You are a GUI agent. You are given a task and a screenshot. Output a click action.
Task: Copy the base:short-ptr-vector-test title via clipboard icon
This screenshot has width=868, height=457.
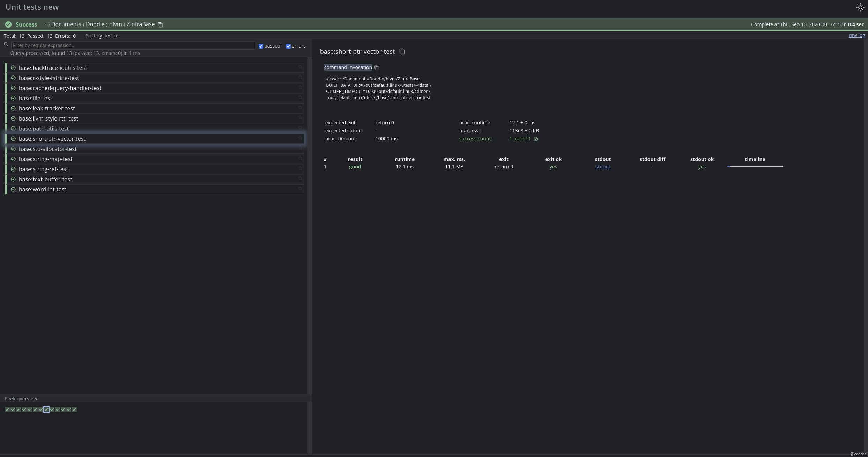point(402,51)
